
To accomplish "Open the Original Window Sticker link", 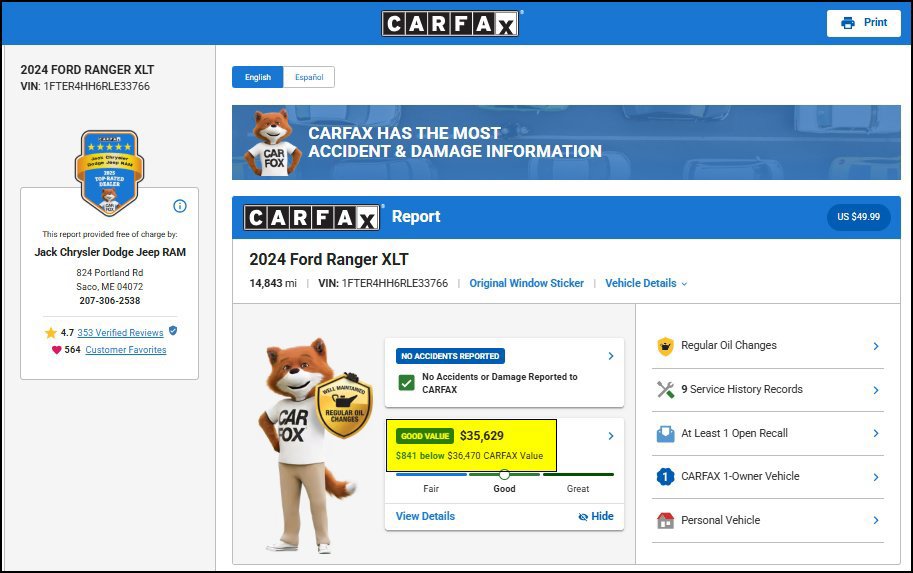I will 526,283.
